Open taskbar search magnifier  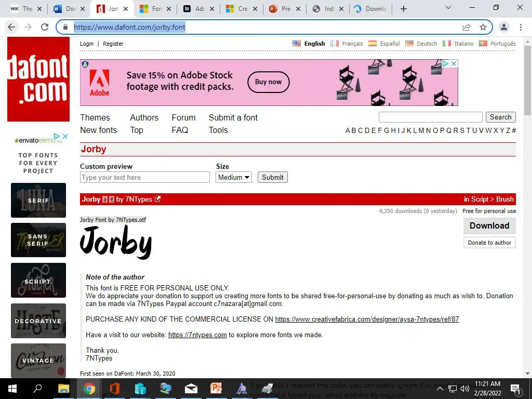37,389
